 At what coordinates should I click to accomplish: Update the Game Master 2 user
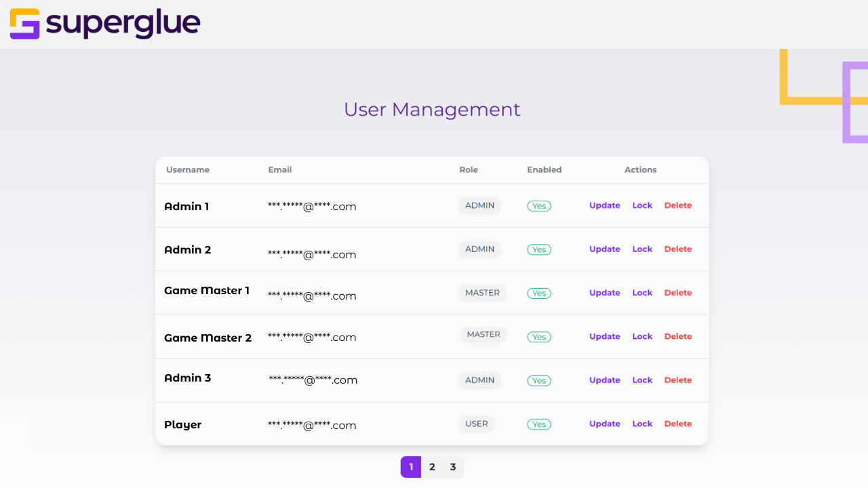605,336
